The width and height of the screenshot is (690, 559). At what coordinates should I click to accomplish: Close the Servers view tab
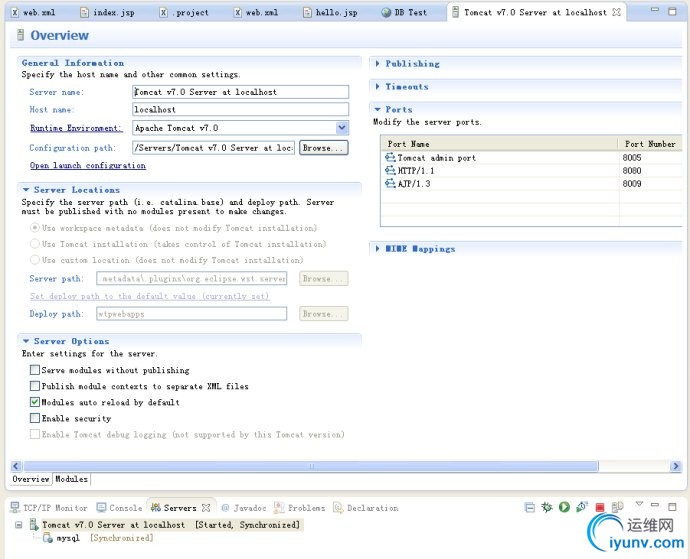[206, 508]
